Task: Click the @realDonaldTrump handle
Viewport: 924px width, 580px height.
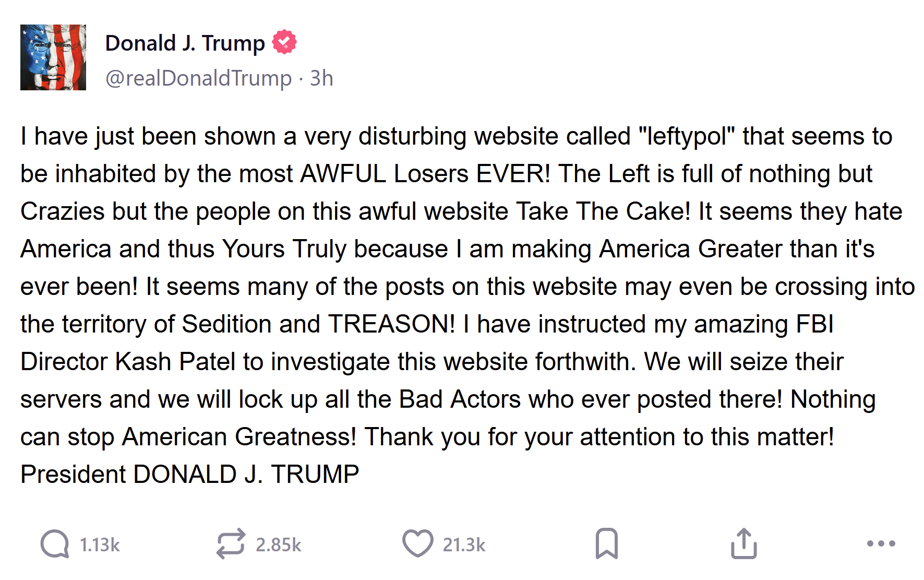Action: pyautogui.click(x=198, y=78)
